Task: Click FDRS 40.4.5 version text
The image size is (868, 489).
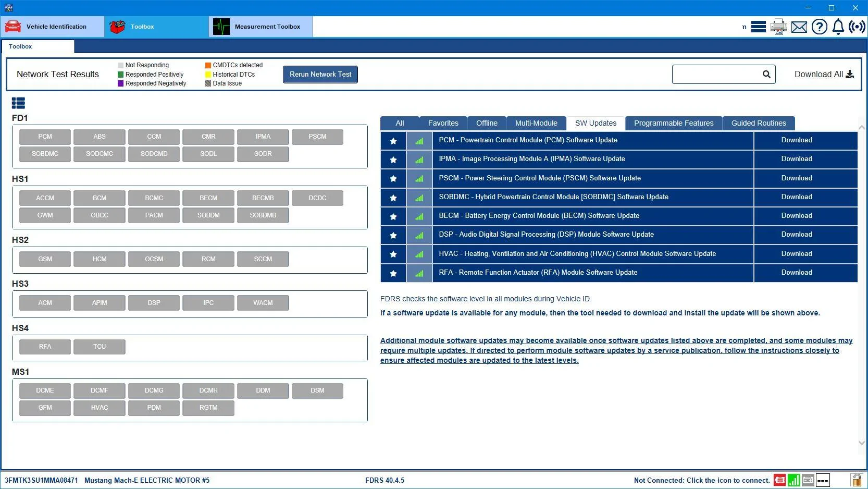Action: coord(385,480)
